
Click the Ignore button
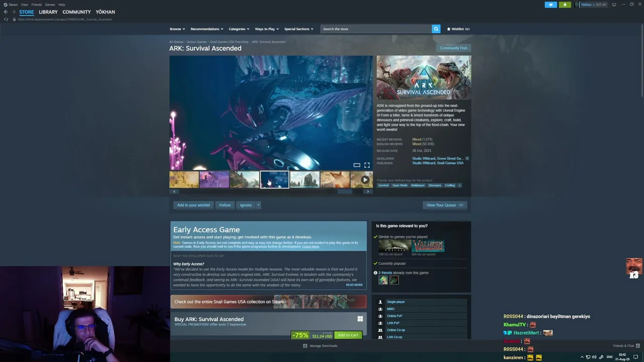tap(246, 205)
